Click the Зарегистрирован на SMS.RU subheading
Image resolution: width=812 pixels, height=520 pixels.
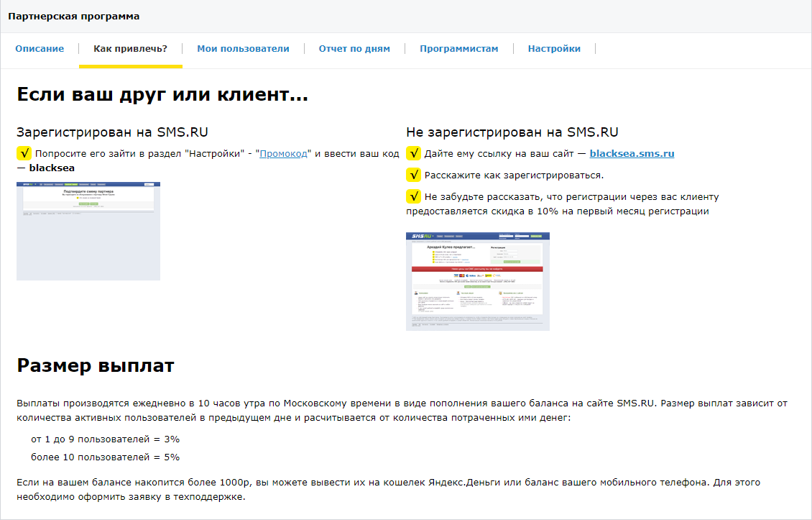[112, 132]
